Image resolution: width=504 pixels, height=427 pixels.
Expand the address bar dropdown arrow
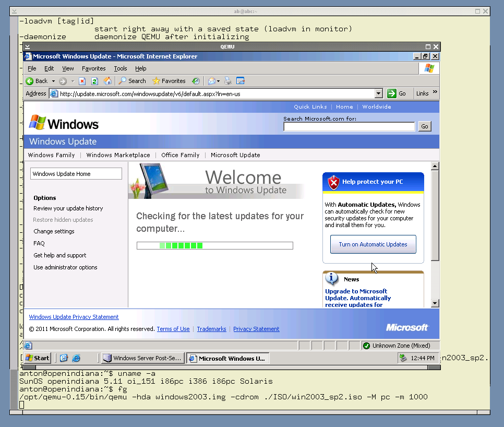click(379, 93)
